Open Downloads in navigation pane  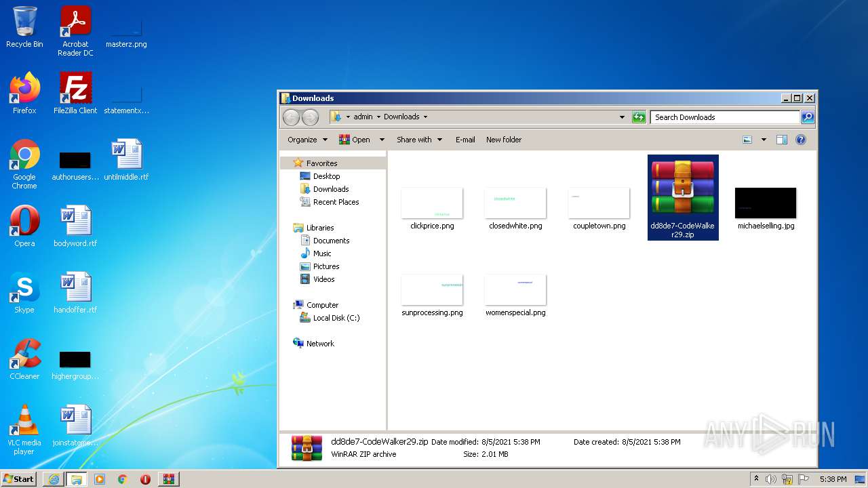331,189
